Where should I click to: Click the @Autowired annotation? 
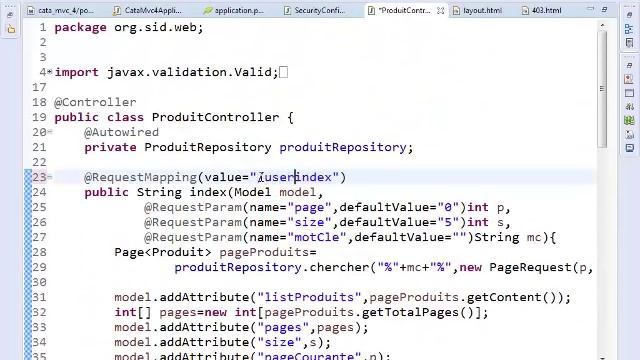[122, 132]
